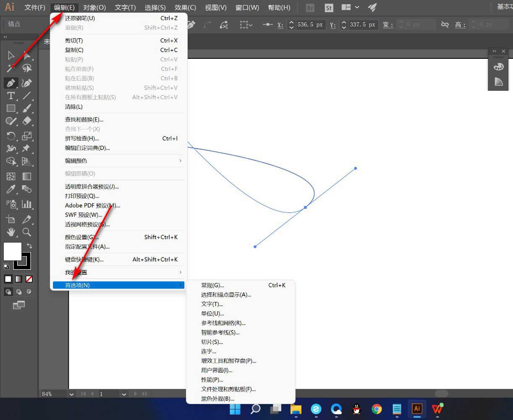Set stroke color to None
The height and width of the screenshot is (420, 513).
coord(29,279)
